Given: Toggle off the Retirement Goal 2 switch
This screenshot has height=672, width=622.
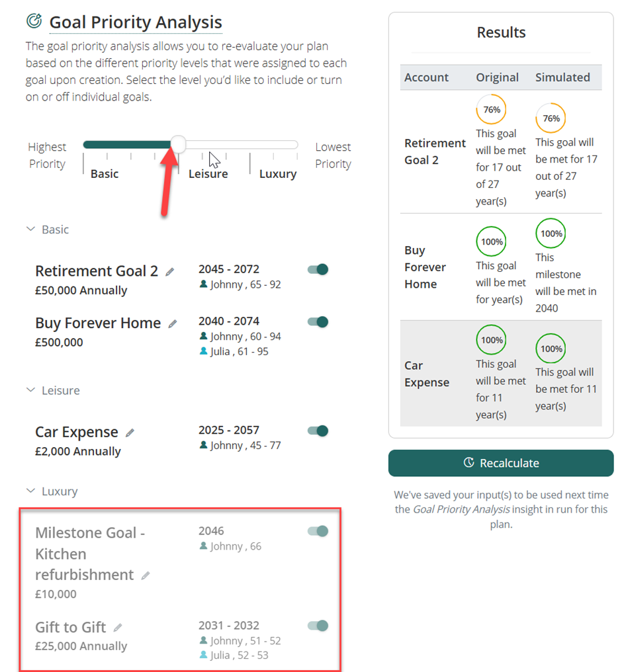Looking at the screenshot, I should click(x=318, y=269).
